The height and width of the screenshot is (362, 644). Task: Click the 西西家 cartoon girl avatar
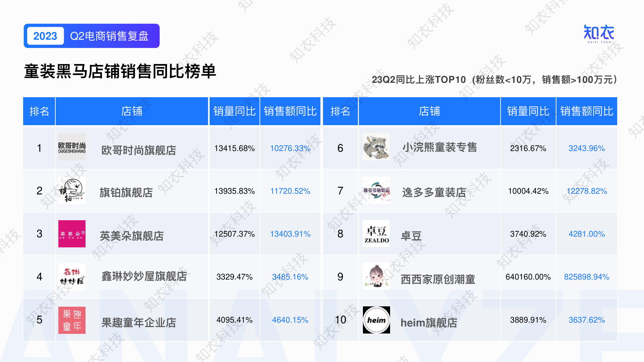tap(376, 276)
